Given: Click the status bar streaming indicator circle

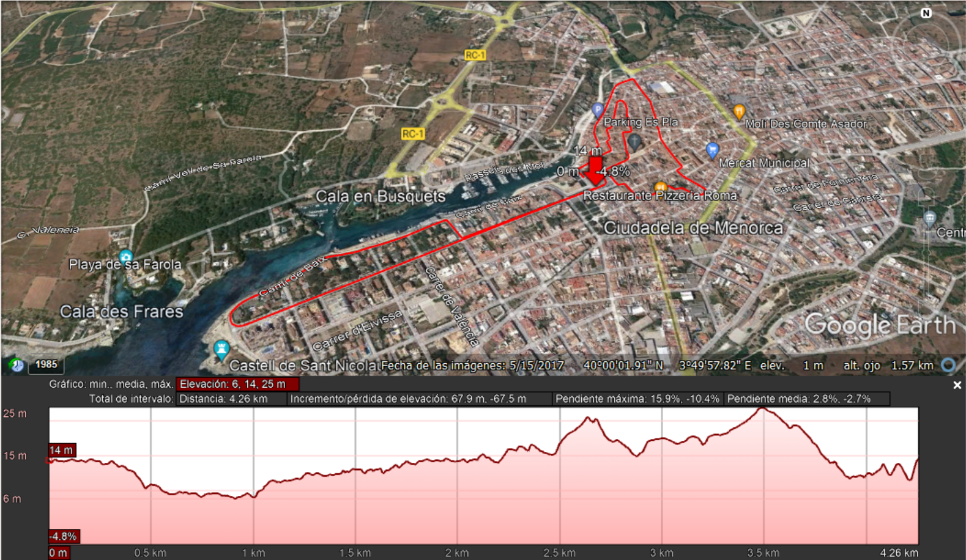Looking at the screenshot, I should (x=948, y=365).
